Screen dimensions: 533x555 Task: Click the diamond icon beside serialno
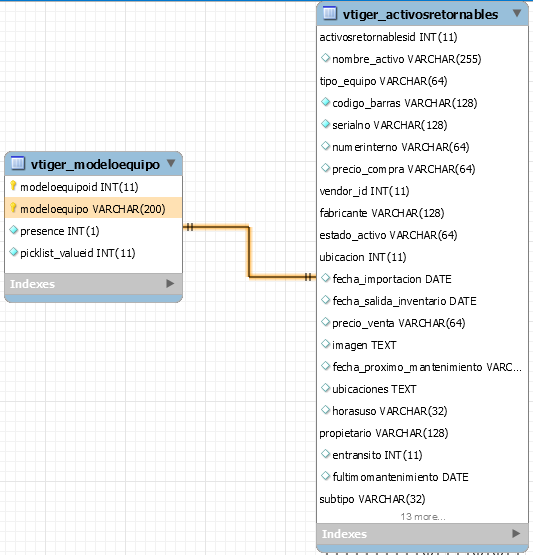325,124
